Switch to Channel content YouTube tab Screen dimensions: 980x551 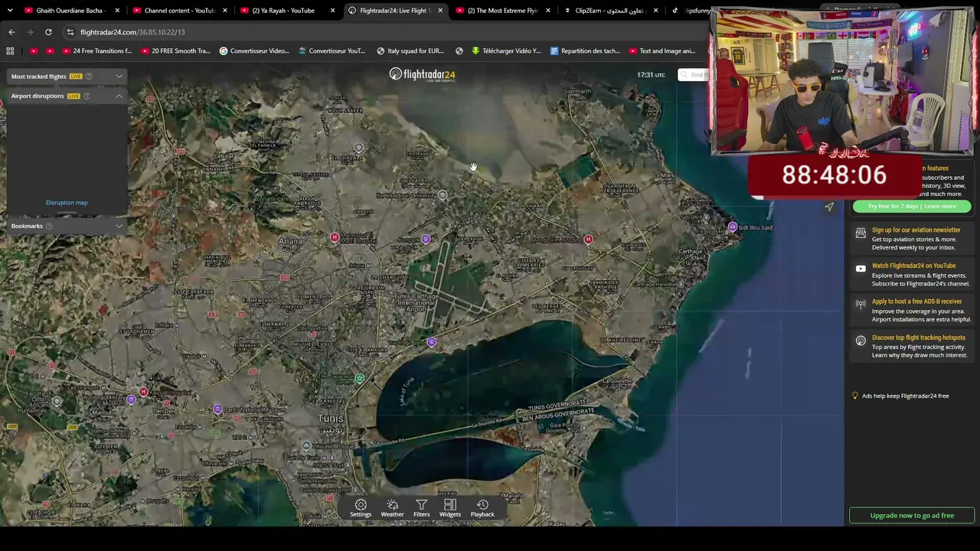[x=180, y=11]
